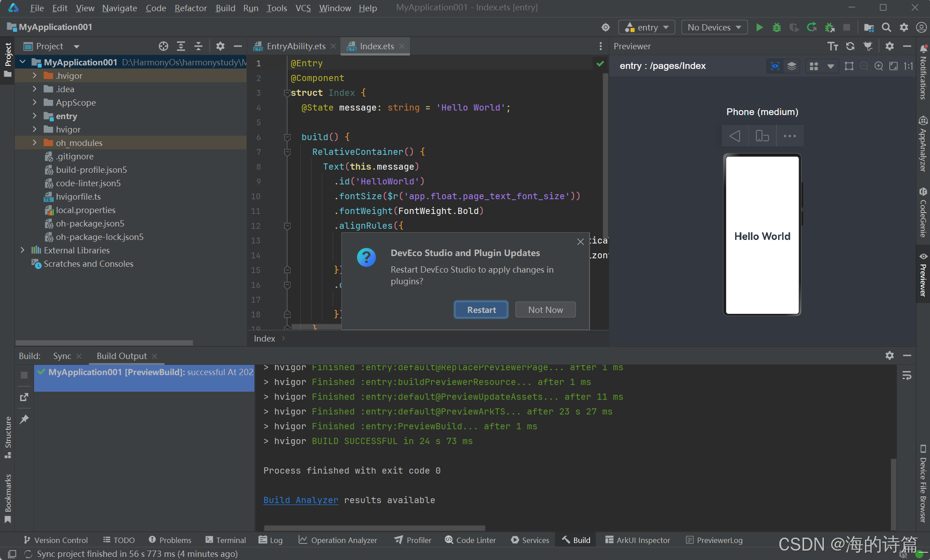Viewport: 930px width, 560px height.
Task: Set Previewer to 1:1 scale
Action: [x=908, y=66]
